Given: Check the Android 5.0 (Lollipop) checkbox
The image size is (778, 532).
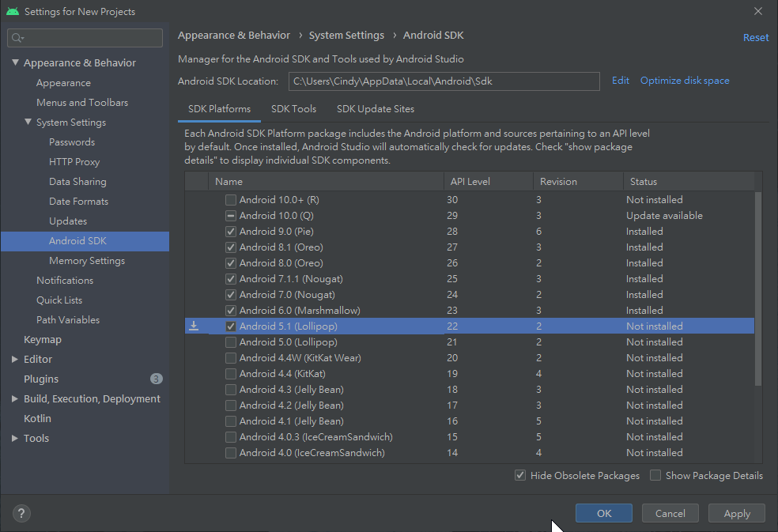Looking at the screenshot, I should coord(231,342).
